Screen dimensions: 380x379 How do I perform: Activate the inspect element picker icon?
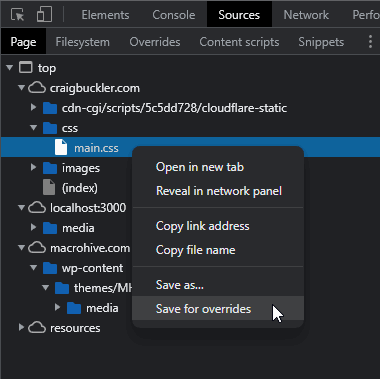(x=17, y=15)
